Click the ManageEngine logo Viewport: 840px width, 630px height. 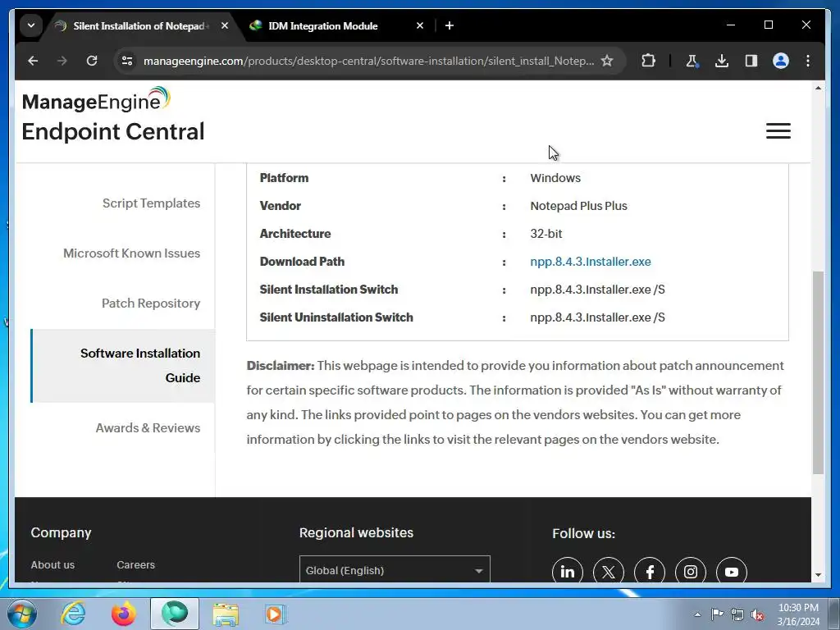(x=96, y=99)
